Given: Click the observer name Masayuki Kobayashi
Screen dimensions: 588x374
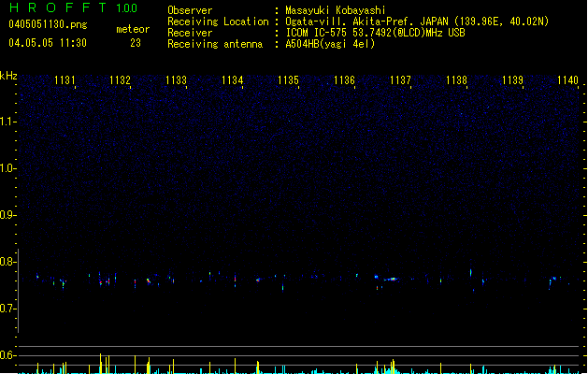Looking at the screenshot, I should click(x=336, y=10).
